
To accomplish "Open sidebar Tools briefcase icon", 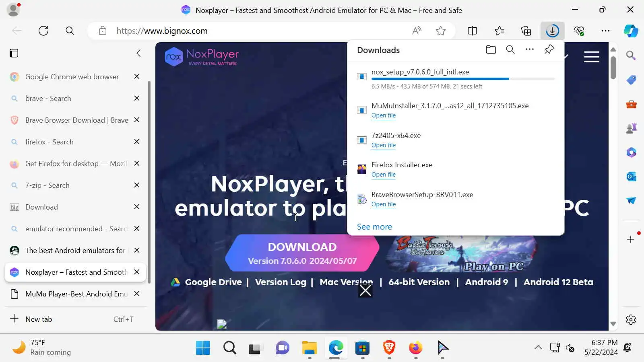I will click(x=631, y=104).
